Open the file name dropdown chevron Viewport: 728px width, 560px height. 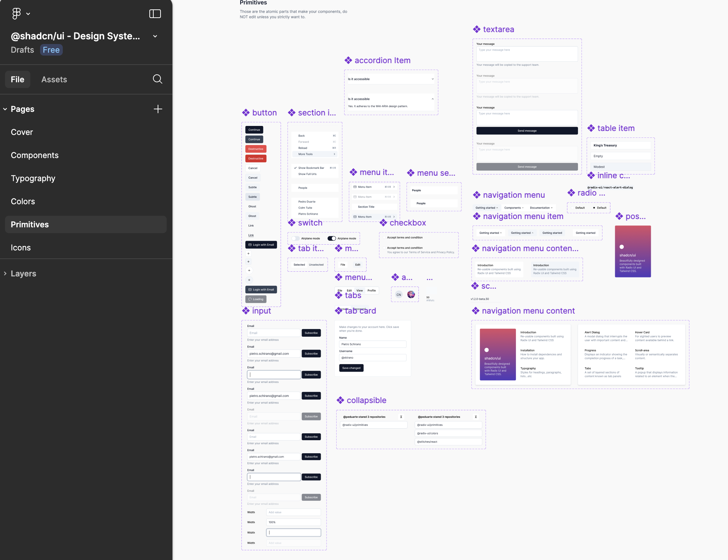point(155,36)
